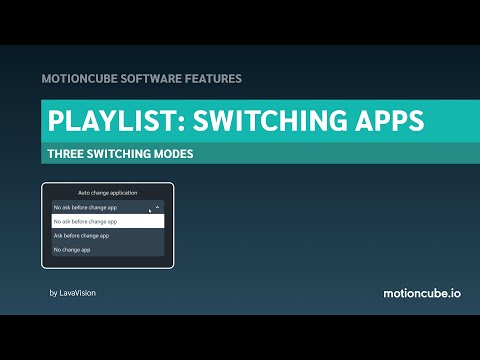Image resolution: width=480 pixels, height=360 pixels.
Task: Click the 'Playlist: Switching Apps' title banner
Action: tap(260, 121)
